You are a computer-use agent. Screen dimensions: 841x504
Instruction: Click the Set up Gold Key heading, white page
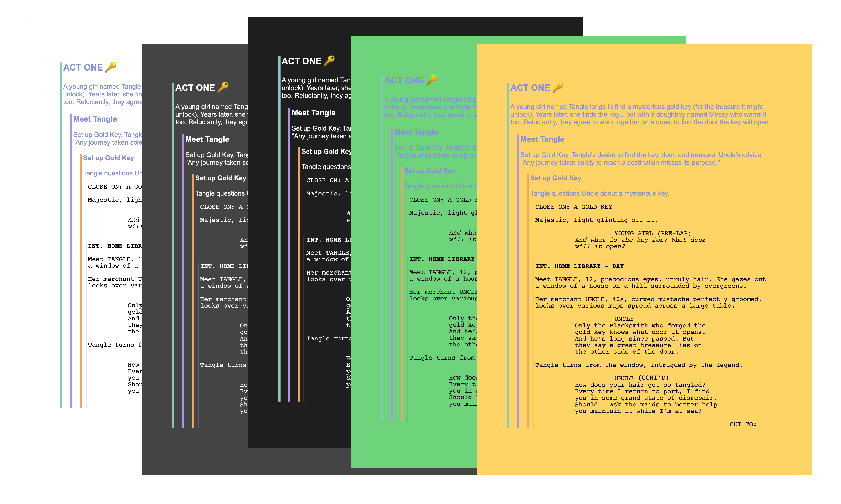[108, 158]
